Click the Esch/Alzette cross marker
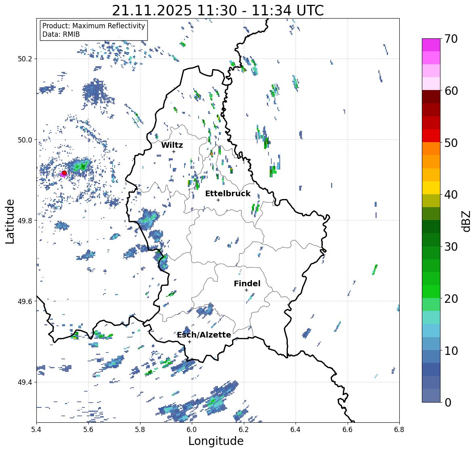The image size is (476, 451). point(189,342)
